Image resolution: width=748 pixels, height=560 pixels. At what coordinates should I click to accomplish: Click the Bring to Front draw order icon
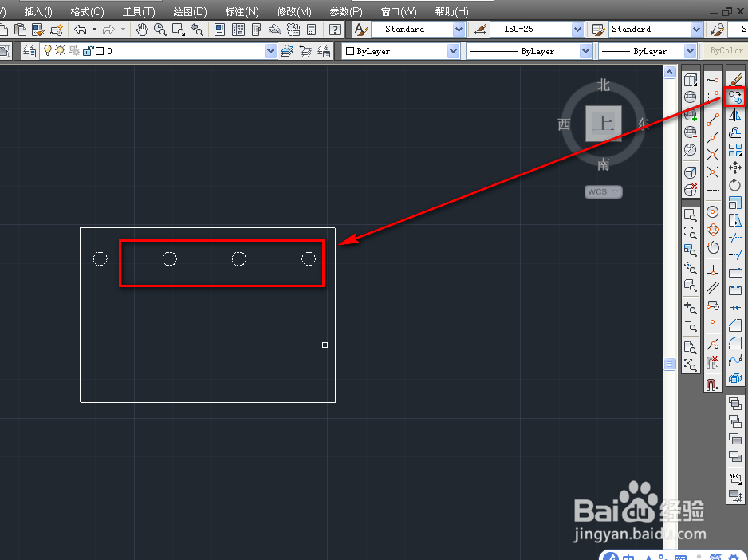[x=735, y=404]
